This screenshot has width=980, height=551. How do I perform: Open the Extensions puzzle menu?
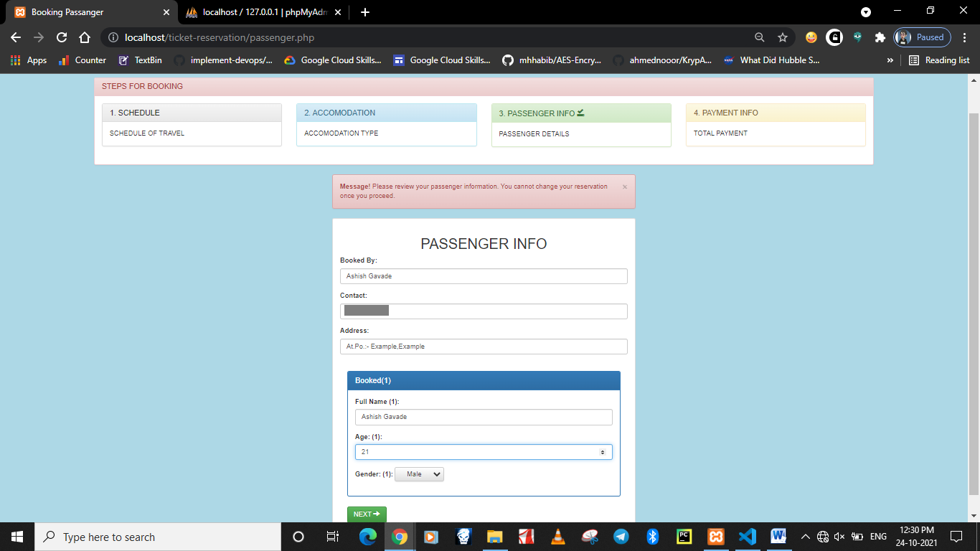tap(880, 37)
